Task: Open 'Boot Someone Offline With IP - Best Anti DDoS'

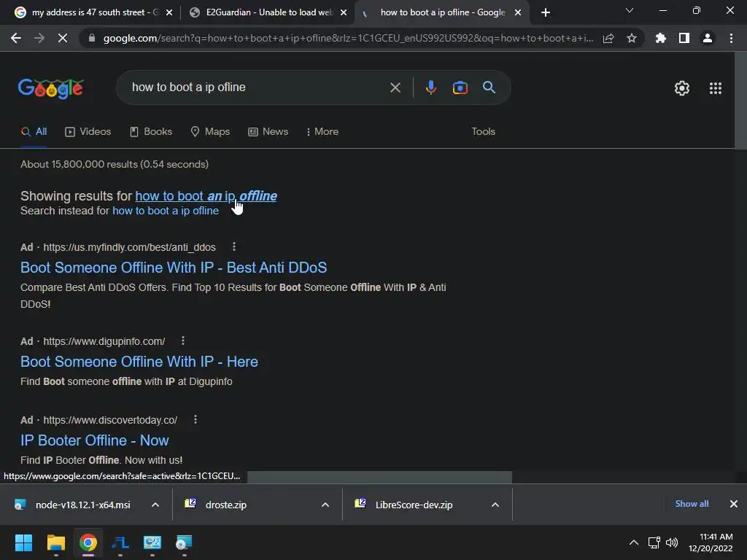Action: [174, 268]
